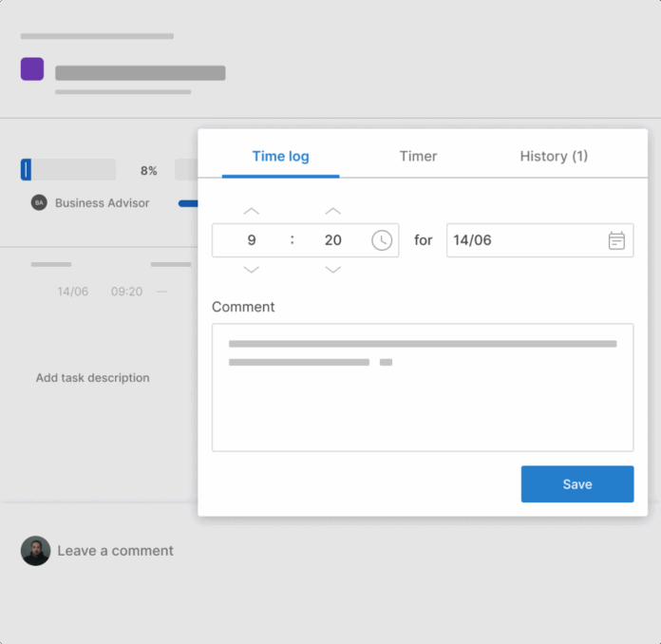
Task: Click the user profile photo avatar
Action: tap(36, 551)
